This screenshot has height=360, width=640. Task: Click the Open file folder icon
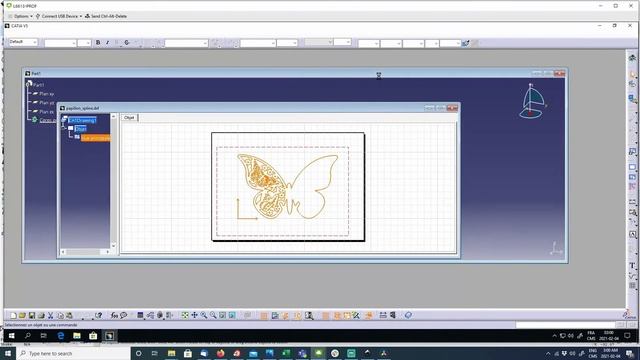click(22, 315)
